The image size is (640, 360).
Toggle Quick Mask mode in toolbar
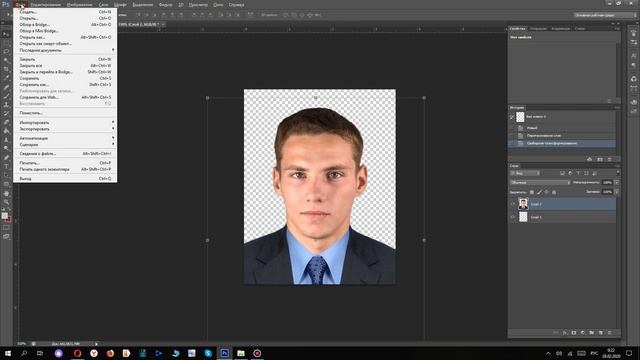click(x=6, y=228)
